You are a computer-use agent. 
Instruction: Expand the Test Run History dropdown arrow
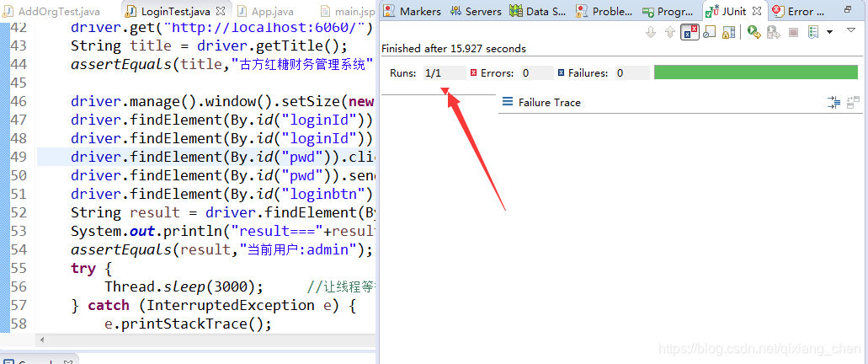click(x=829, y=32)
